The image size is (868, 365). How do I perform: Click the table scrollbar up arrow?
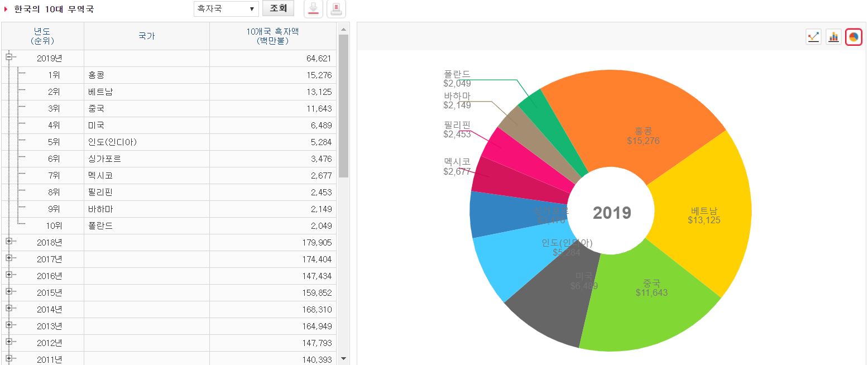pos(343,29)
